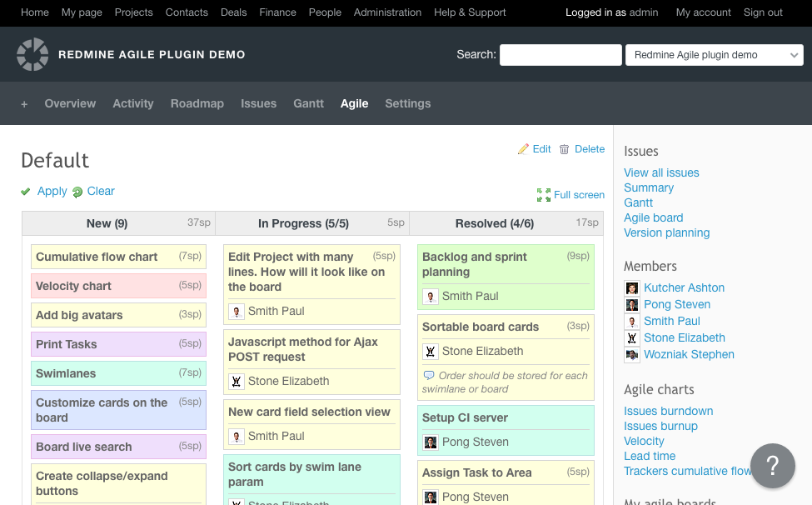Open the round question mark help button
812x505 pixels.
click(772, 465)
